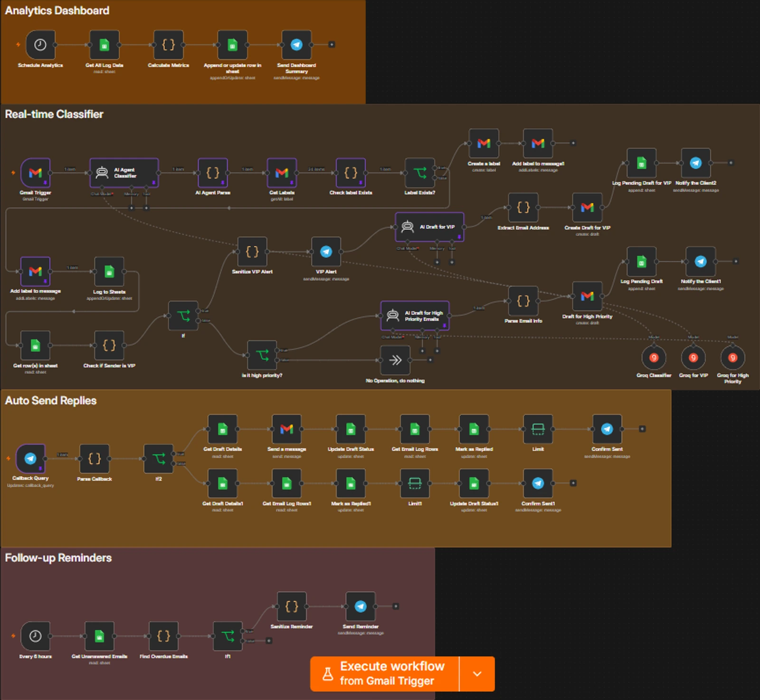This screenshot has height=700, width=760.
Task: Open the Send Dashboard Summary Telegram node
Action: click(296, 45)
